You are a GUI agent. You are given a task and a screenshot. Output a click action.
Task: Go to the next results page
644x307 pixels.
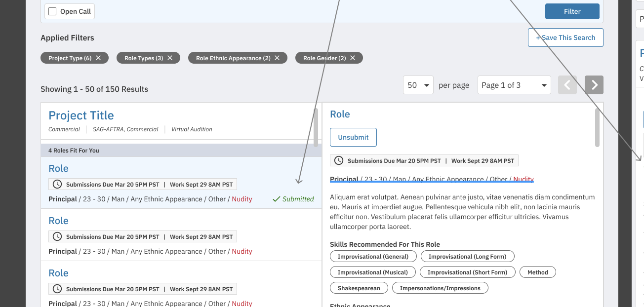tap(594, 85)
